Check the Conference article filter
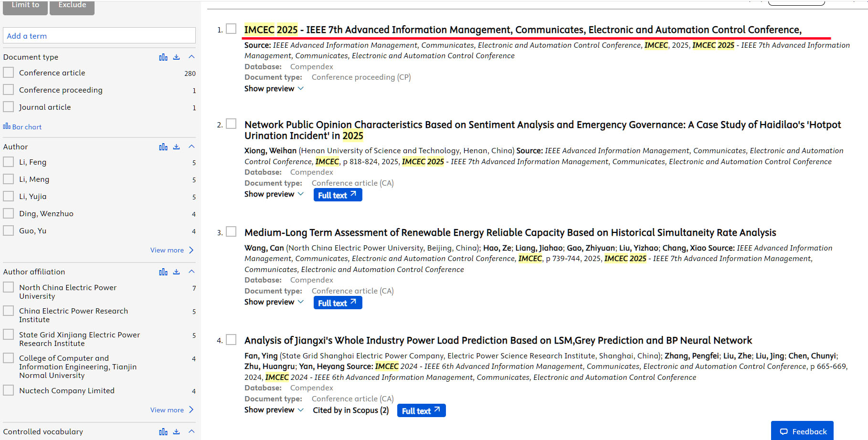Screen dimensions: 868x440 coord(9,73)
